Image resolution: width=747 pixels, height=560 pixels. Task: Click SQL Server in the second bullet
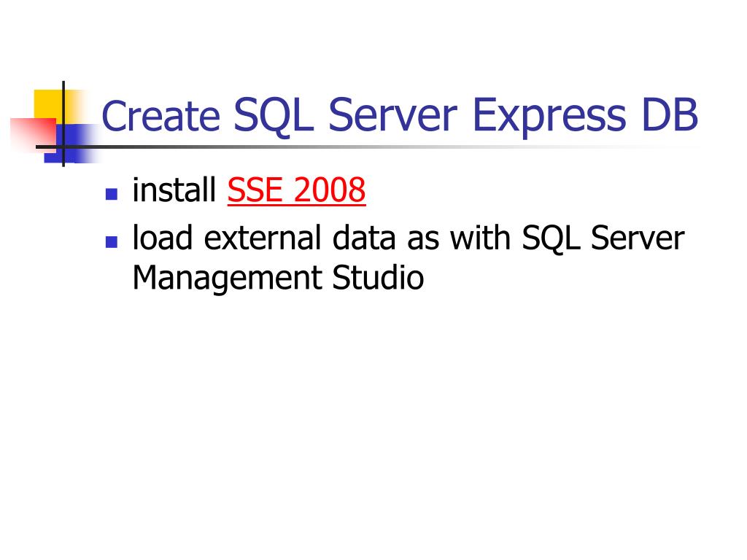pyautogui.click(x=603, y=238)
